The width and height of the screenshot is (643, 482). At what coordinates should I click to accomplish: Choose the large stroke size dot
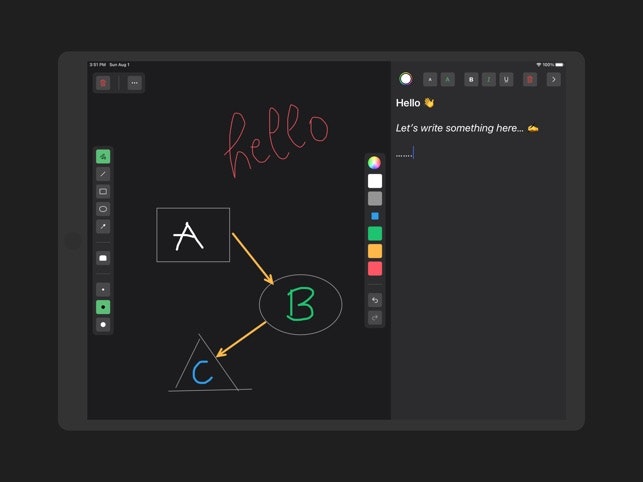click(x=103, y=324)
